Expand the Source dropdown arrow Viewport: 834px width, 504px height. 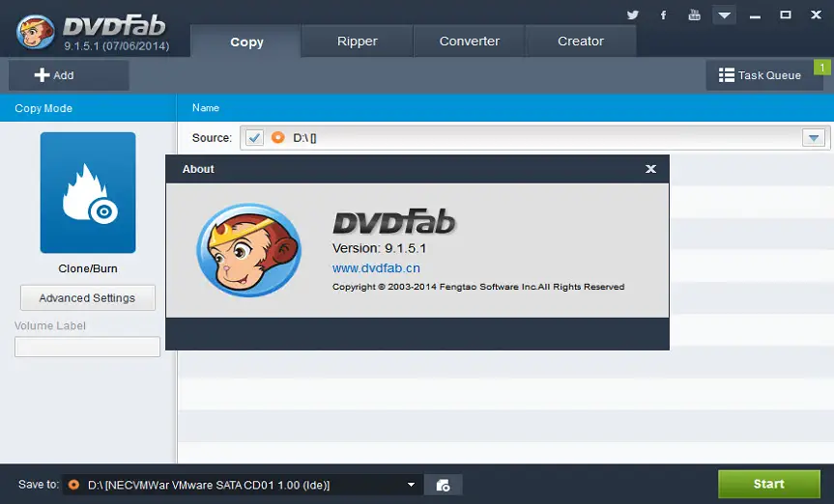pyautogui.click(x=814, y=138)
